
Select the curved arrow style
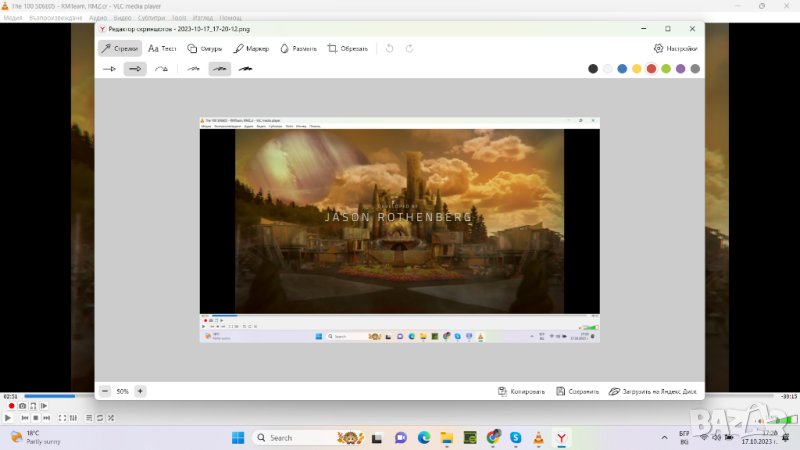[161, 69]
